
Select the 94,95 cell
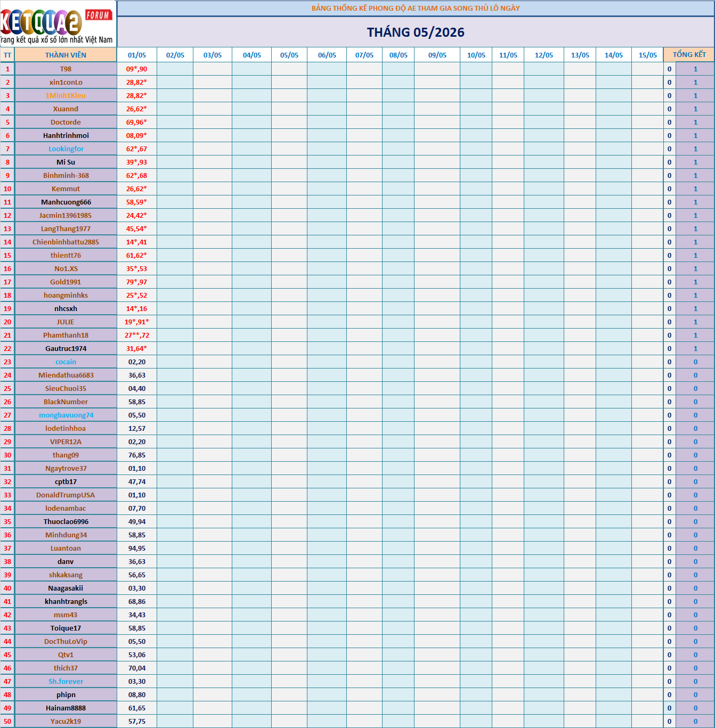137,548
